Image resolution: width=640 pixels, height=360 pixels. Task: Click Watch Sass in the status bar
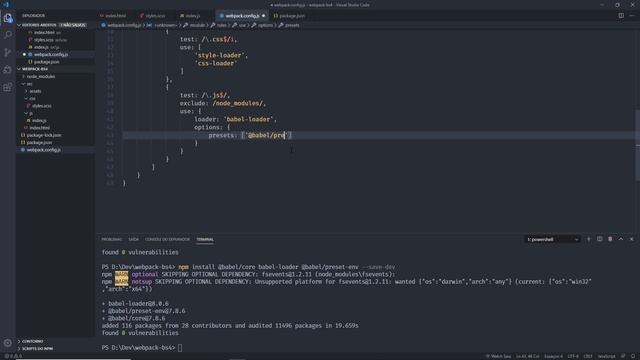pos(498,356)
